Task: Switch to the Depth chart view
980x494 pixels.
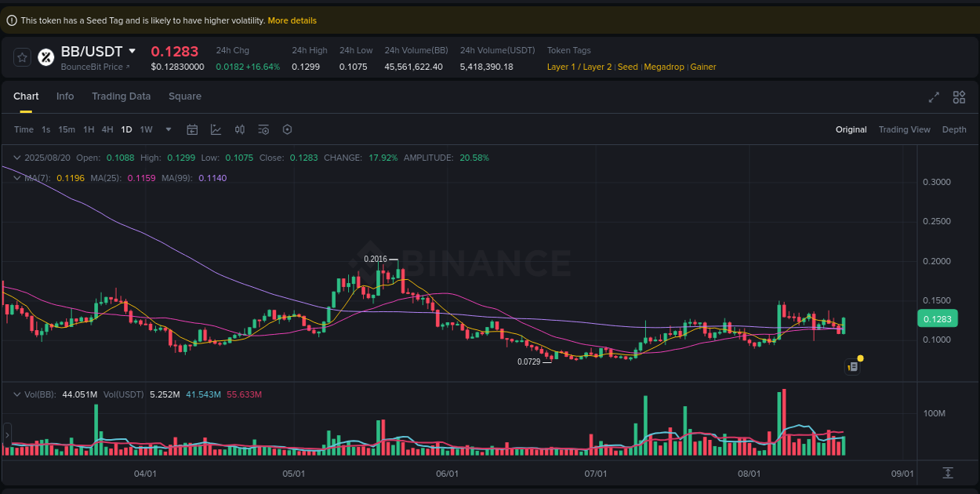Action: coord(954,129)
